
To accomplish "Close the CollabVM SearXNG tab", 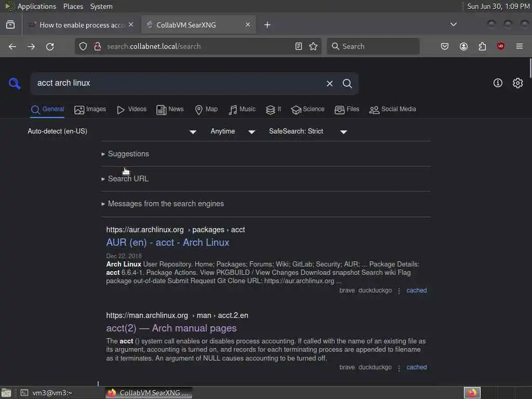I will (x=248, y=24).
